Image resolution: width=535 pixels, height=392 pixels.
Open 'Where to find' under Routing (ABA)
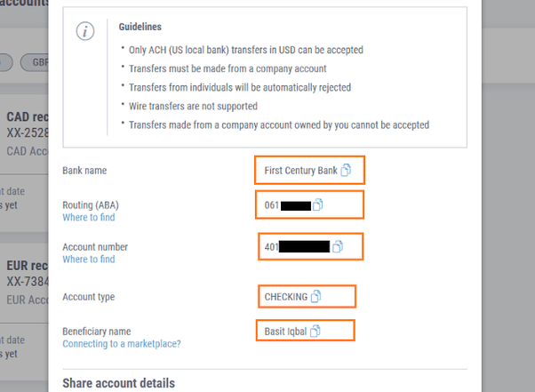[x=88, y=217]
